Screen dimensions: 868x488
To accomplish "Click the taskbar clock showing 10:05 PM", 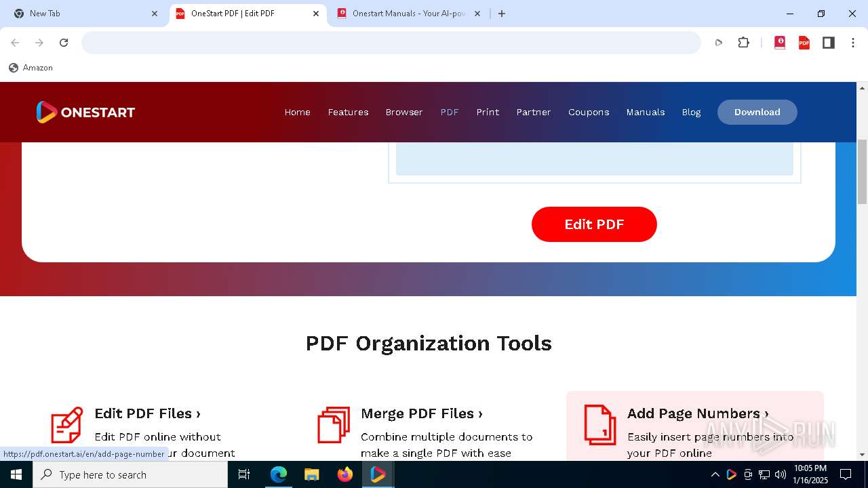I will point(810,474).
